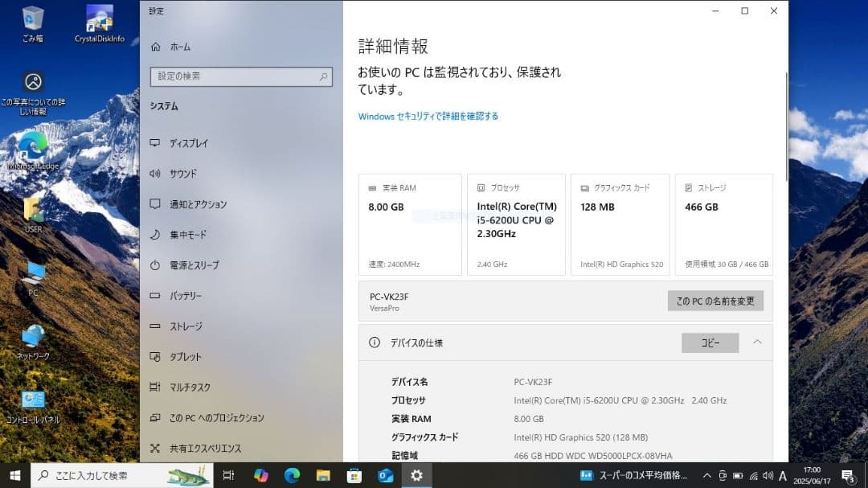
Task: Open Windowsセキュリティで詳細を確認する link
Action: pos(428,116)
